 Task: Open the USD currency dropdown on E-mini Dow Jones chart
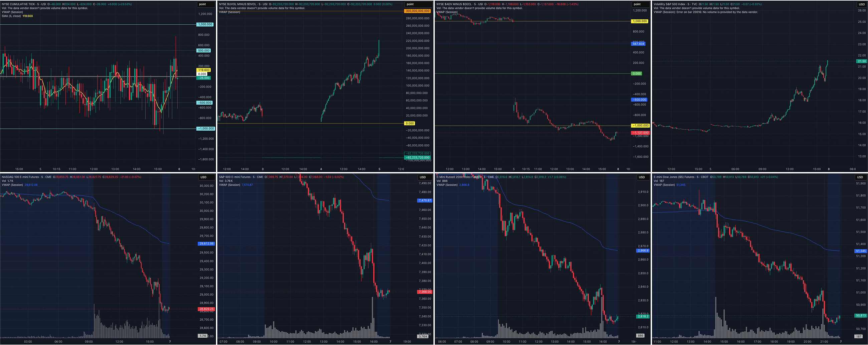coord(861,177)
